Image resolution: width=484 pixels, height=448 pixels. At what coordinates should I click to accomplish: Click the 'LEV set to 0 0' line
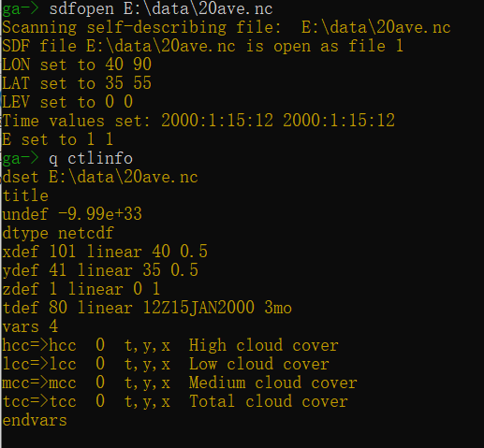coord(67,102)
